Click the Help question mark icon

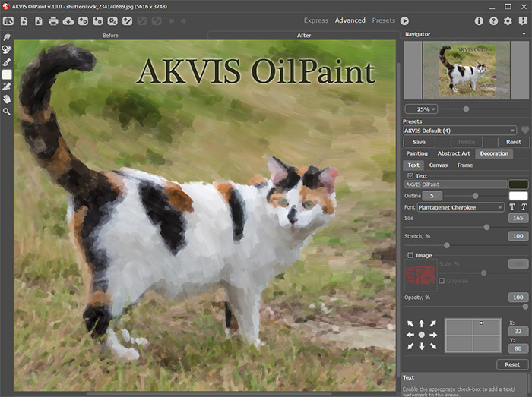(x=493, y=20)
